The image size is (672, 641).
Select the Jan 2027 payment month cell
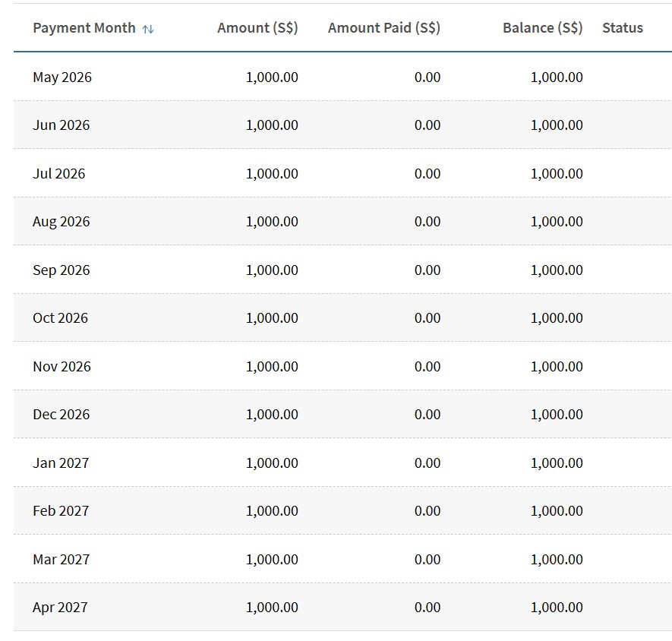coord(61,463)
